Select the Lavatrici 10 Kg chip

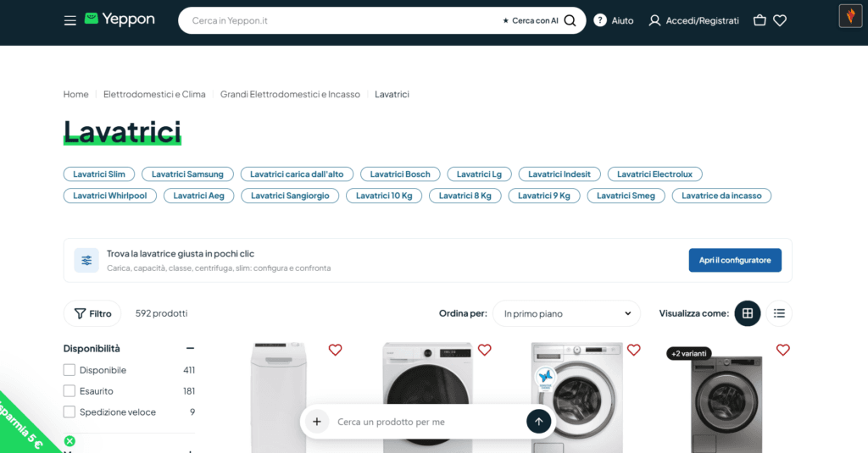click(x=384, y=196)
